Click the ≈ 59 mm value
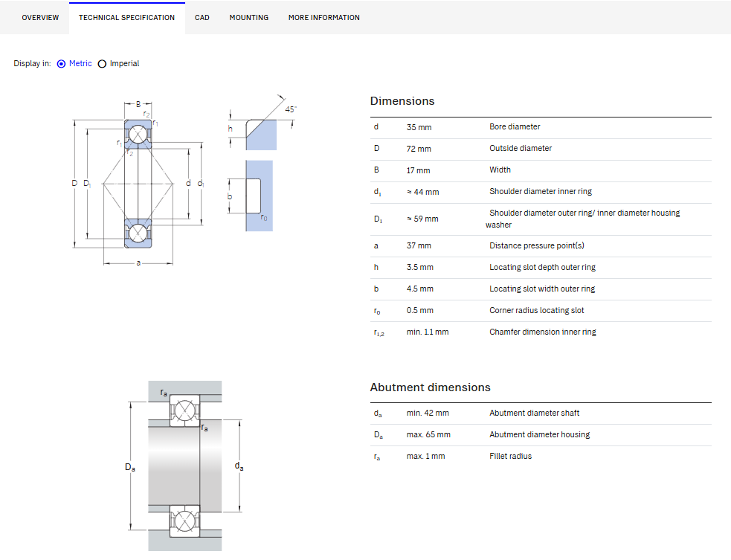The width and height of the screenshot is (731, 560). click(422, 219)
